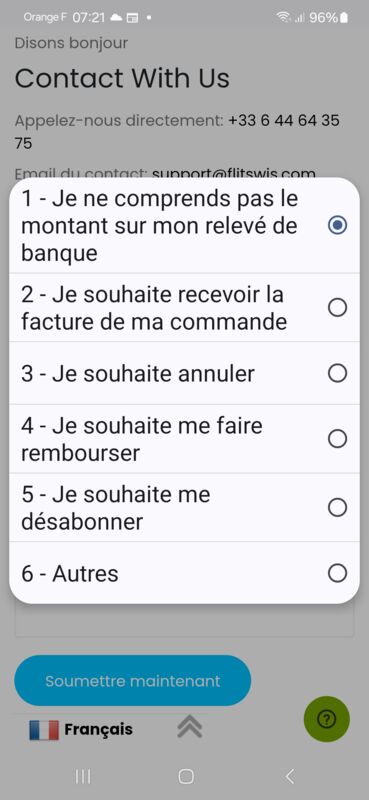Viewport: 369px width, 800px height.
Task: Tap the Android home button icon
Action: (x=186, y=777)
